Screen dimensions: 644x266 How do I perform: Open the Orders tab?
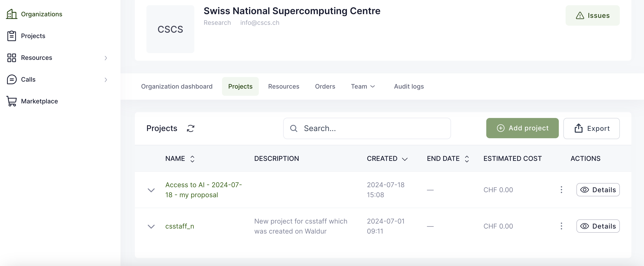pos(325,86)
